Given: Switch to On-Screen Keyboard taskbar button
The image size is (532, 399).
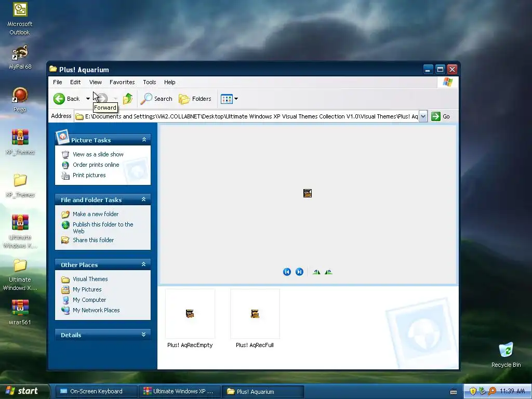Looking at the screenshot, I should (x=96, y=391).
